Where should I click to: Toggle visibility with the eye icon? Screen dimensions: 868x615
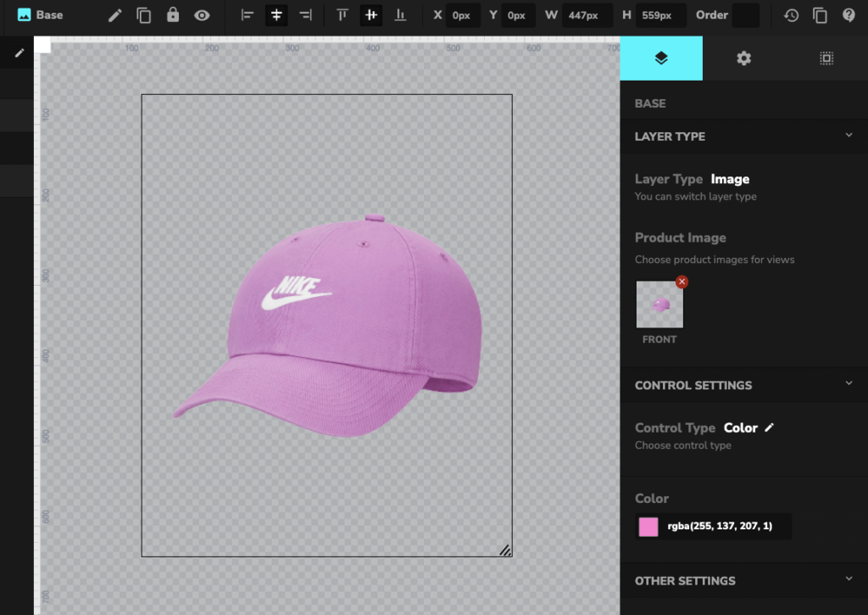[201, 15]
